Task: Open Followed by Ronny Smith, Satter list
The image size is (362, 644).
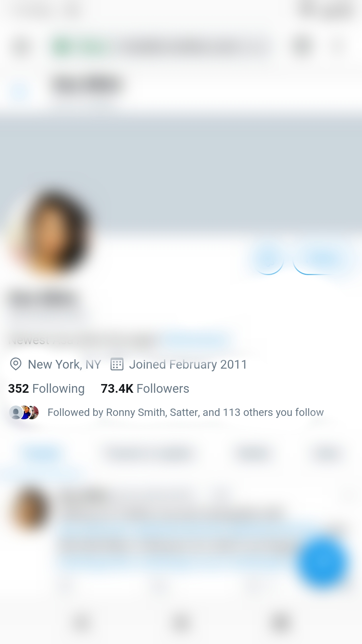Action: click(x=186, y=412)
